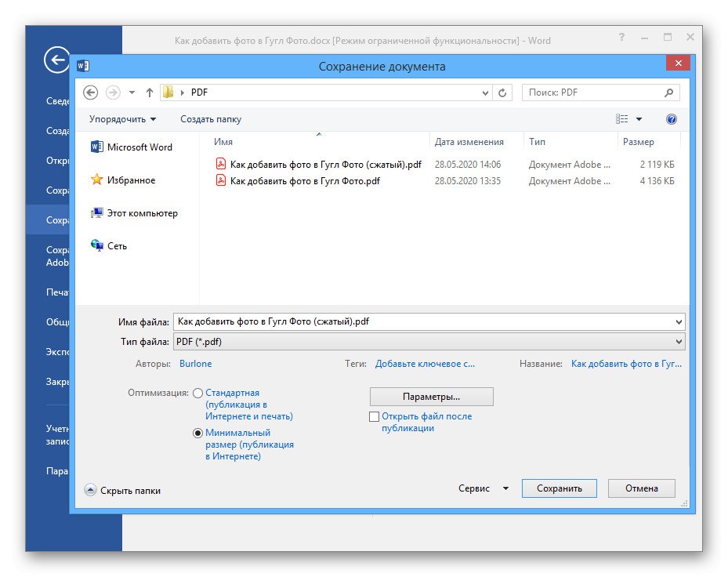Open the Упорядочить dropdown menu
This screenshot has width=728, height=577.
122,119
